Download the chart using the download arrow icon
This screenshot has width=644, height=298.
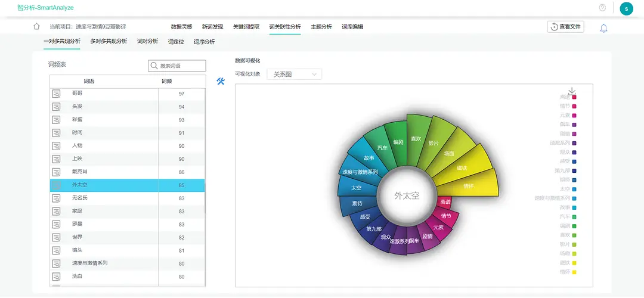[572, 91]
